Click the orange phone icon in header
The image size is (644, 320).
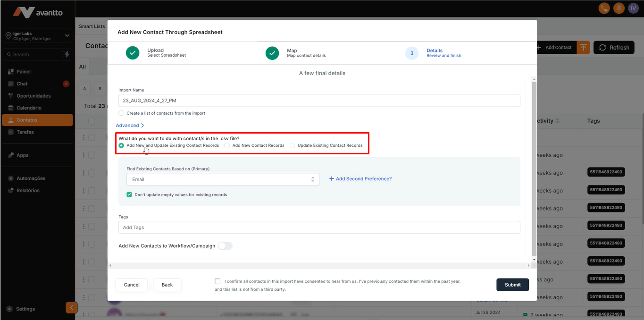pos(604,8)
